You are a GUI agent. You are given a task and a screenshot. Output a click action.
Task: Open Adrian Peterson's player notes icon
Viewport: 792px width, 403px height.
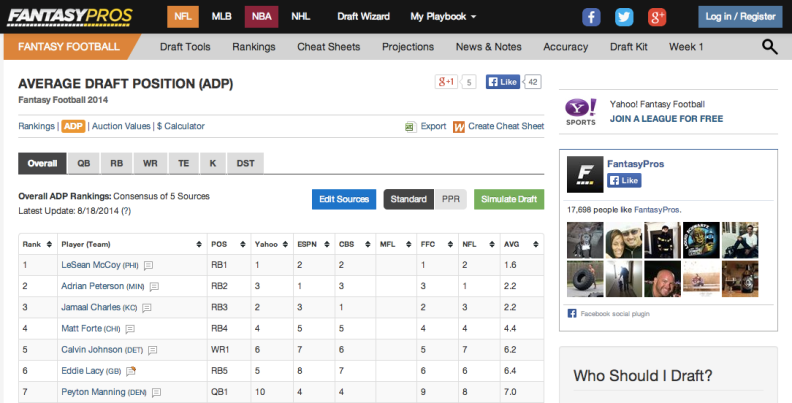(x=154, y=286)
